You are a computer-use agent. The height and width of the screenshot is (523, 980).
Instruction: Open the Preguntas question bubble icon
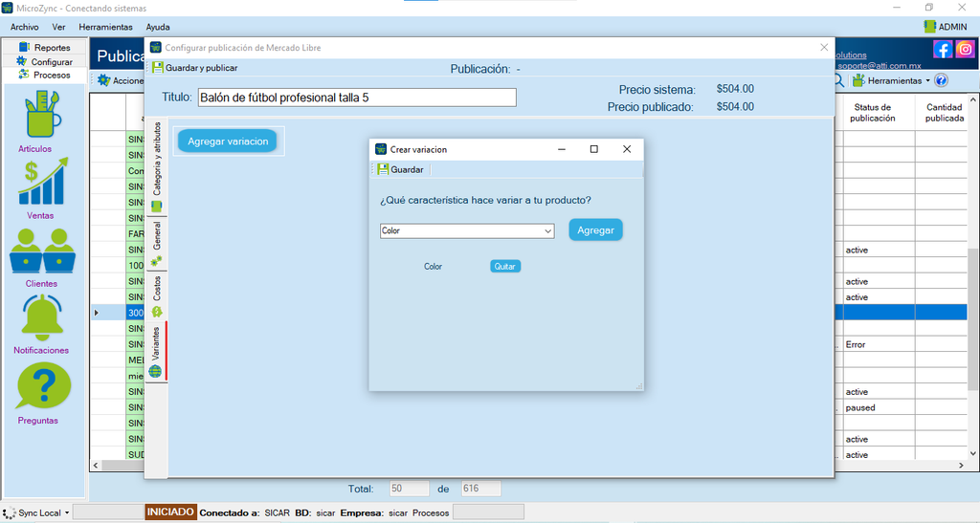[44, 387]
